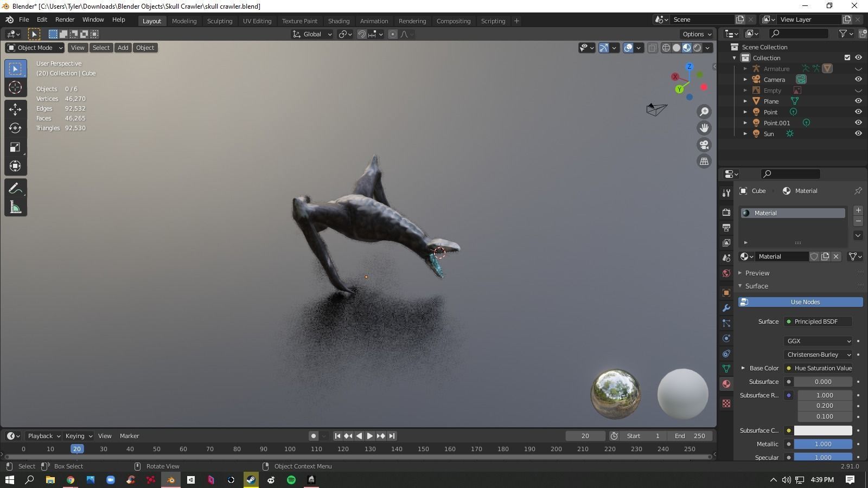Expand the Armature item in the outliner
Screen dimensions: 868x488
tap(746, 68)
